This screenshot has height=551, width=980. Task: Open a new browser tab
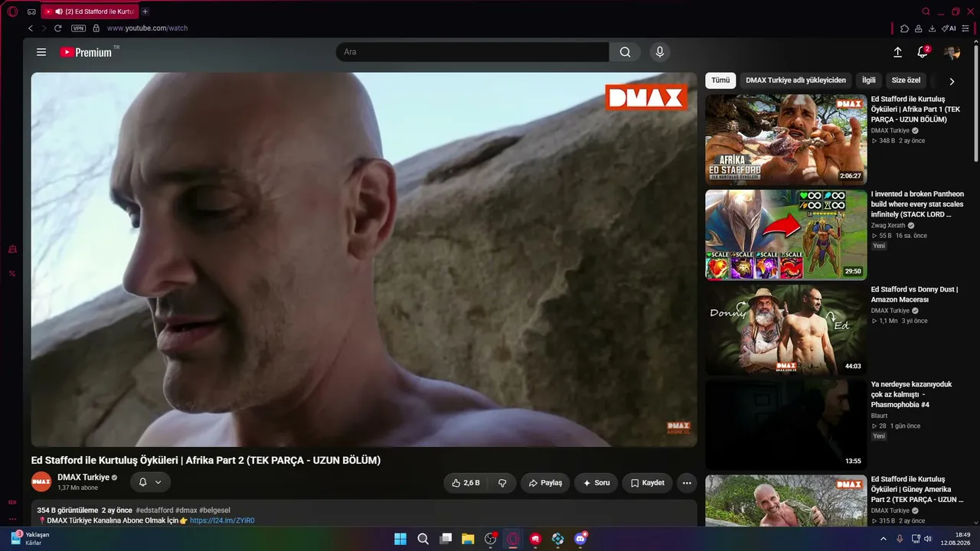coord(145,11)
